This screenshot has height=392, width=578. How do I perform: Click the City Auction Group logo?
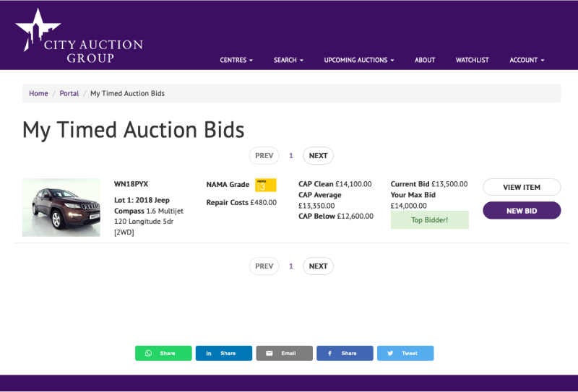(79, 37)
